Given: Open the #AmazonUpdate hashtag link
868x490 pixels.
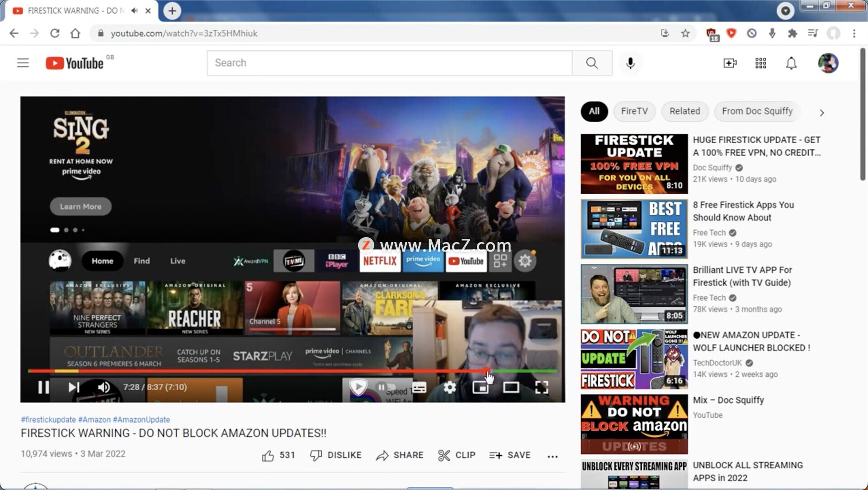Looking at the screenshot, I should [x=142, y=420].
